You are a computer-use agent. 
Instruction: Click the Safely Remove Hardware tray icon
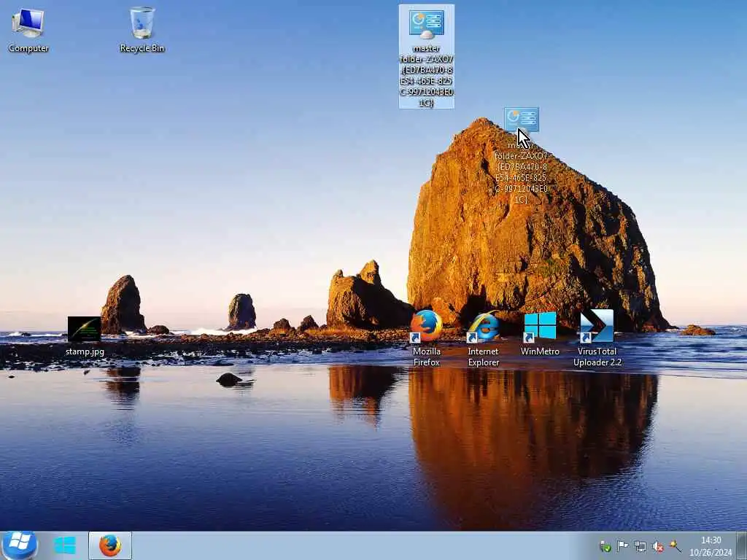(x=605, y=547)
